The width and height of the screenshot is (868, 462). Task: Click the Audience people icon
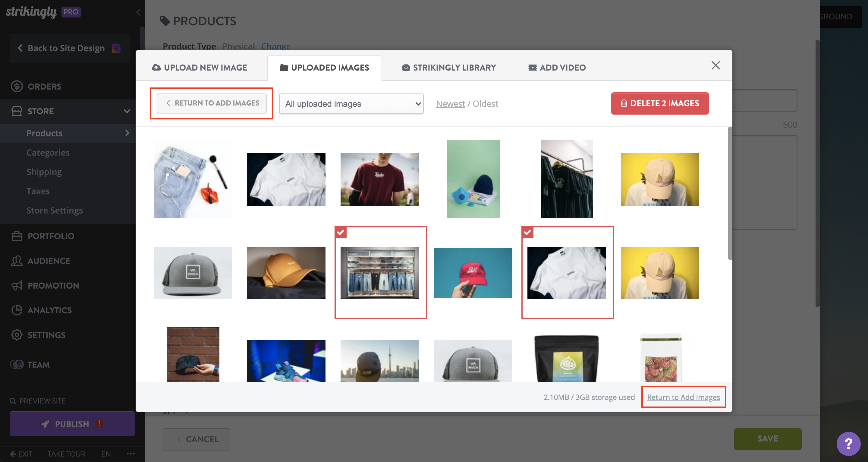pyautogui.click(x=17, y=261)
